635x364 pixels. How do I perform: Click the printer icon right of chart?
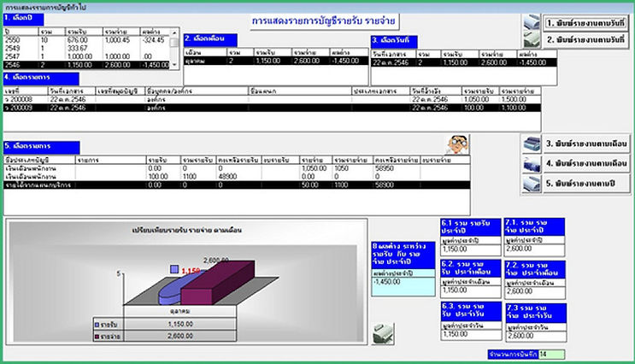tap(383, 333)
